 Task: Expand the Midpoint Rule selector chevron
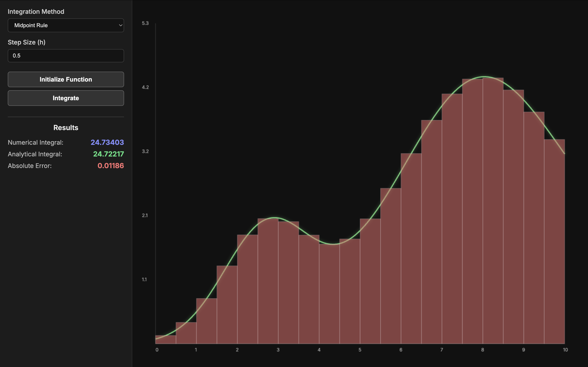point(120,25)
